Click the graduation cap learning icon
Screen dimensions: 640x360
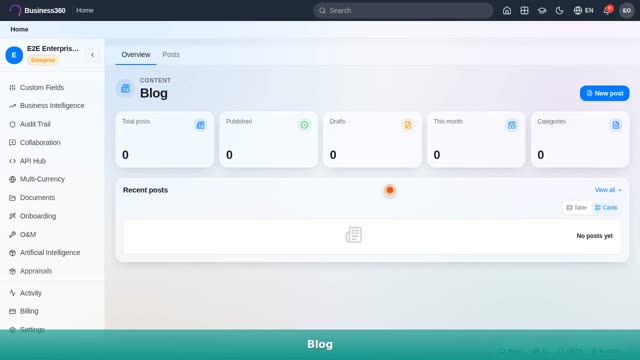pyautogui.click(x=542, y=11)
